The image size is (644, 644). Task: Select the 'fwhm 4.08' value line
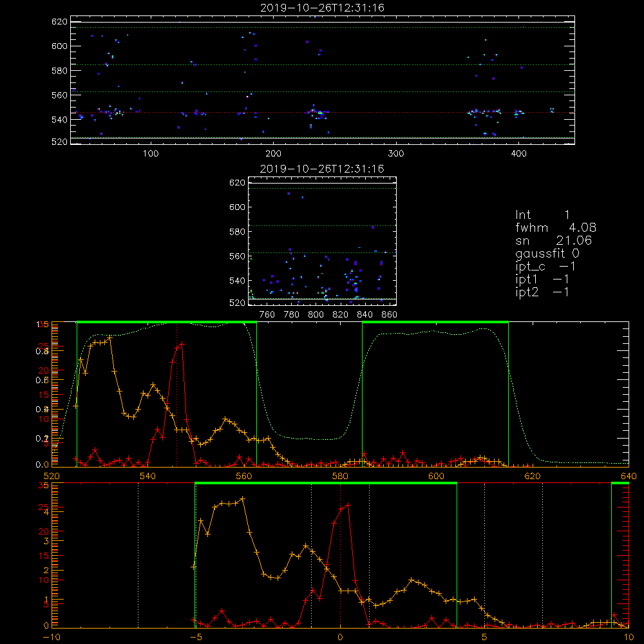pos(556,227)
